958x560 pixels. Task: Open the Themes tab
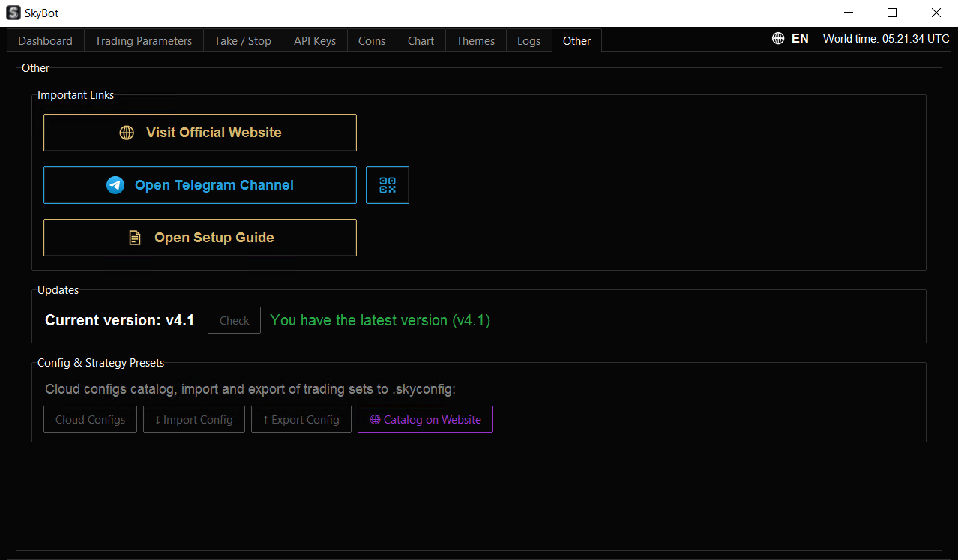click(476, 41)
